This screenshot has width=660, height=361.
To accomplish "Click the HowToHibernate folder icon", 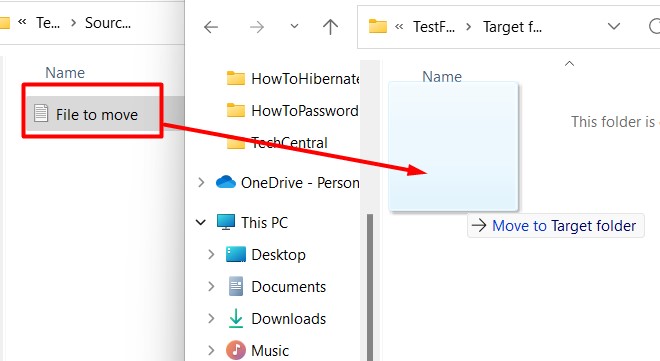I will point(236,78).
